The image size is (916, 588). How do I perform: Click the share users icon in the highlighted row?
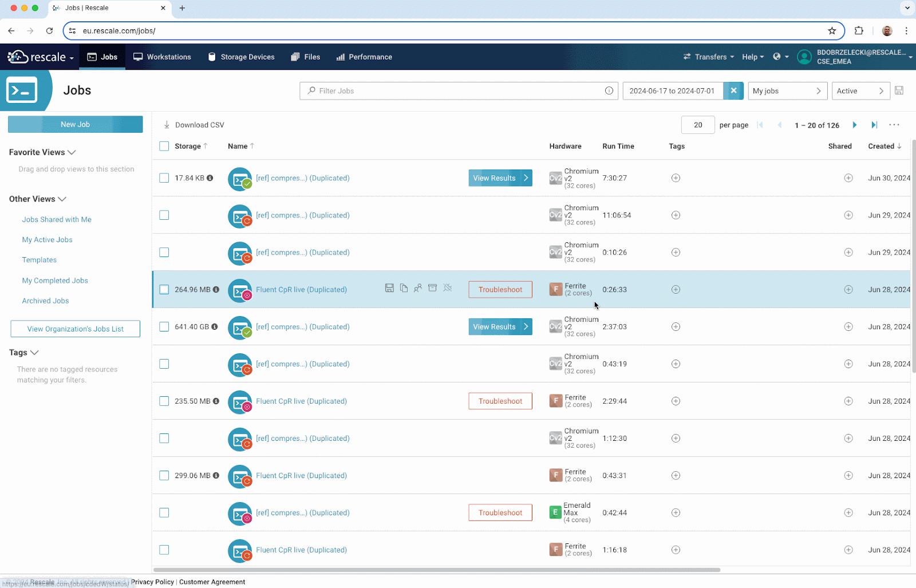pyautogui.click(x=418, y=288)
